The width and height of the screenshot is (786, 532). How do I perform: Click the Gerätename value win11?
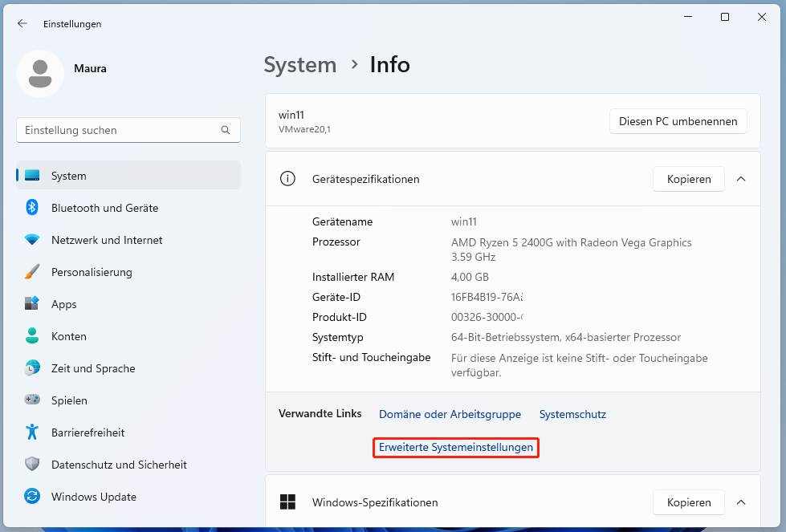464,221
